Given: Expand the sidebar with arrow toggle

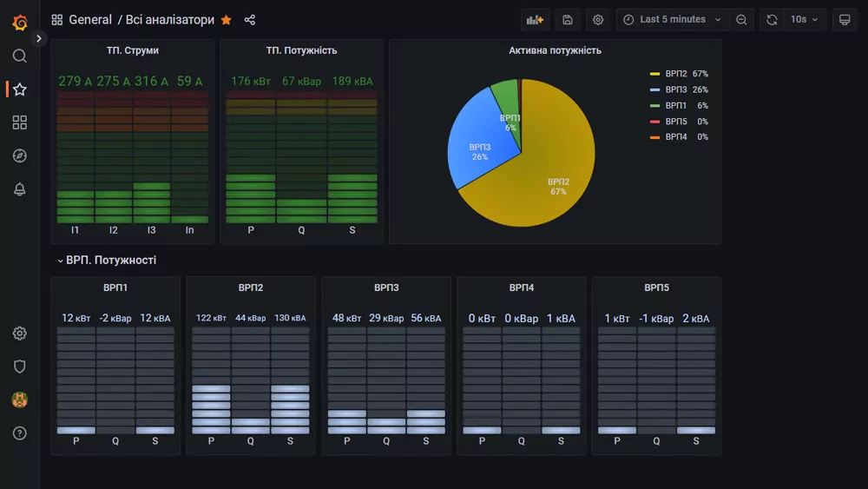Looking at the screenshot, I should (39, 38).
